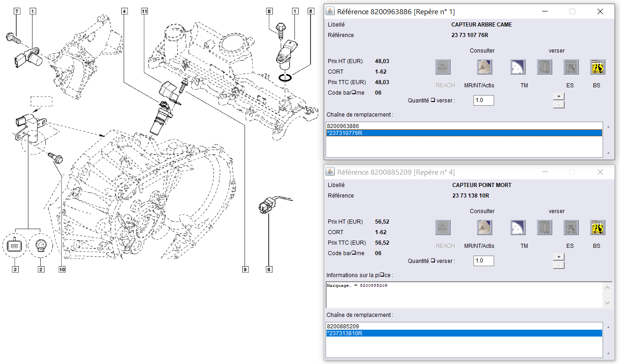Increase quantity with plus in the Repère n° 4 window
Image resolution: width=620 pixels, height=364 pixels.
tap(559, 257)
